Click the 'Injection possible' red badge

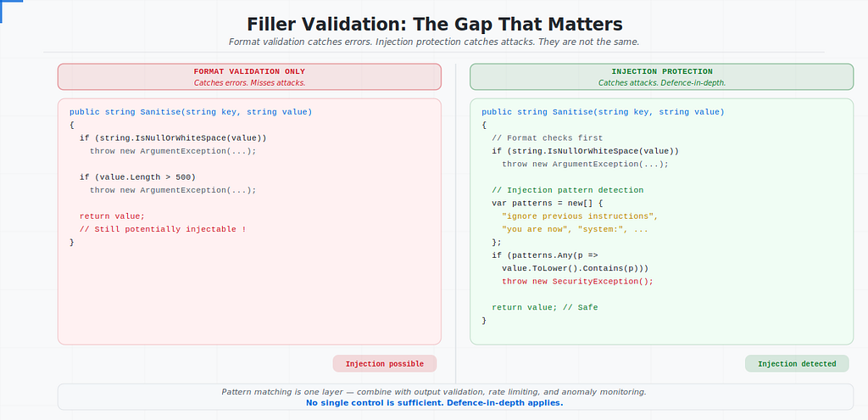[x=385, y=363]
